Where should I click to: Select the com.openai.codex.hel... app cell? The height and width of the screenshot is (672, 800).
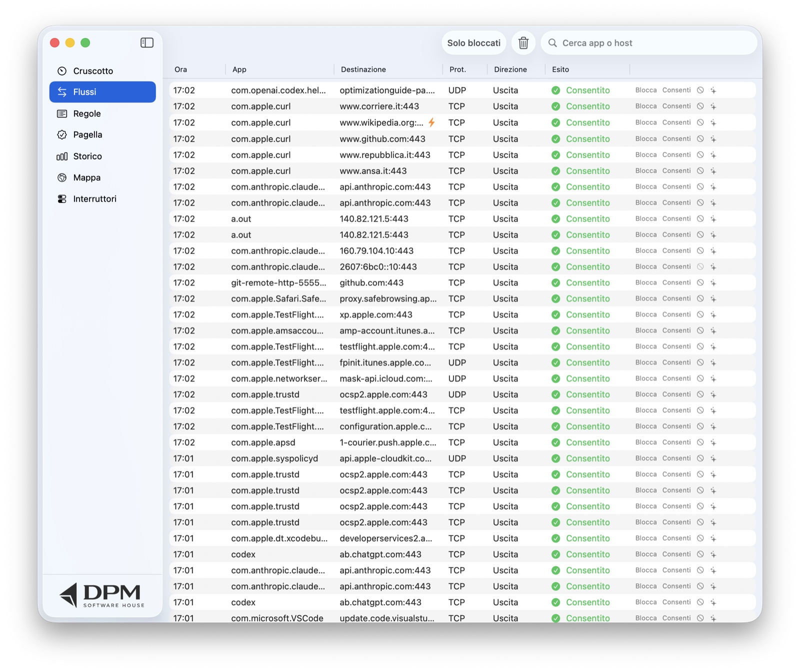[278, 90]
